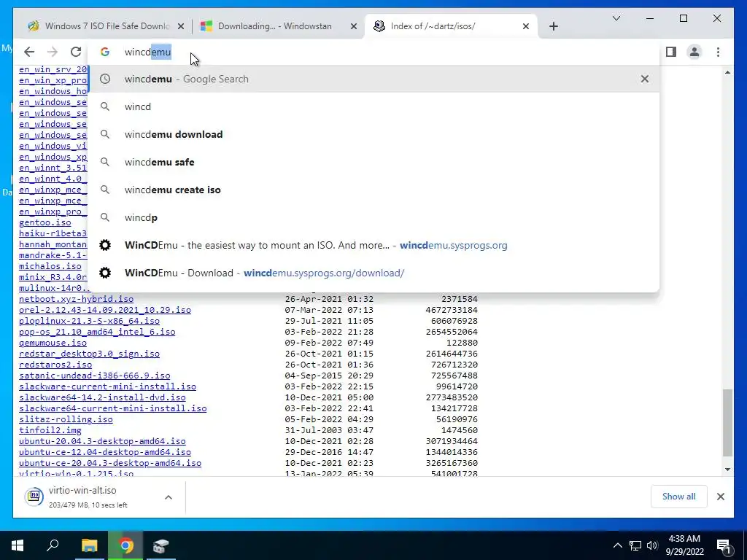Open the Windows Start menu

tap(18, 545)
